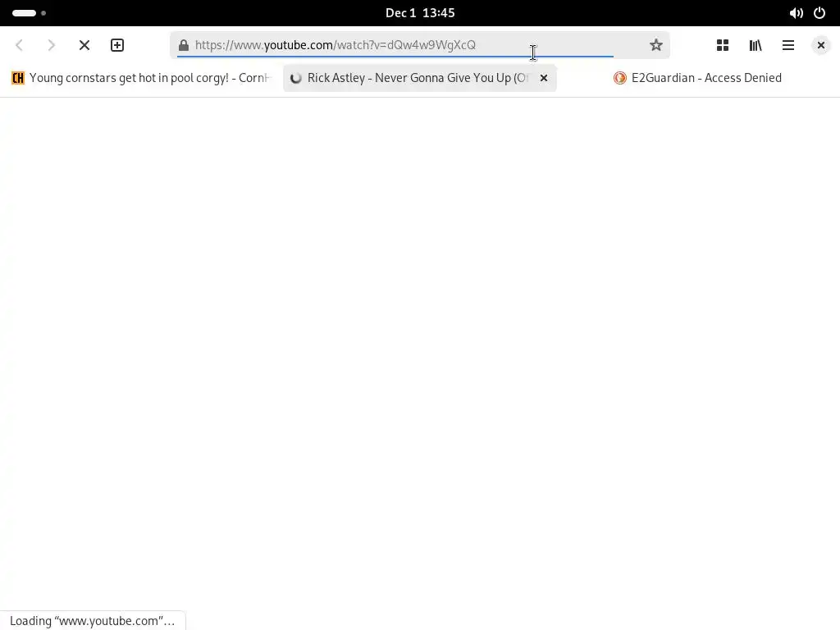Go forward to the next page

coord(52,45)
